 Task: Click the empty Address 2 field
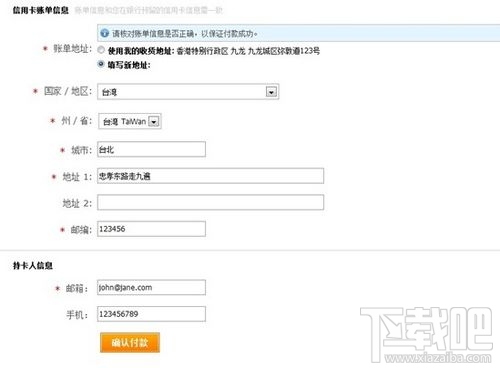click(x=210, y=202)
